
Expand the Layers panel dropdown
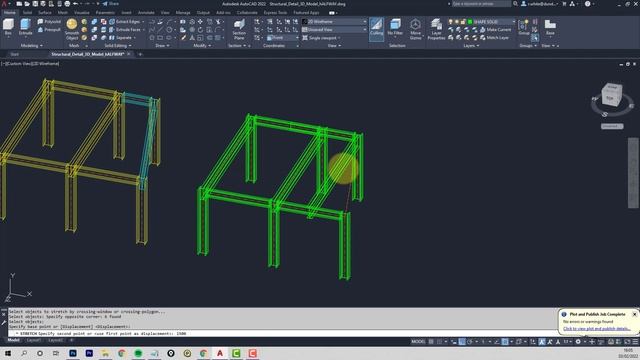point(471,46)
